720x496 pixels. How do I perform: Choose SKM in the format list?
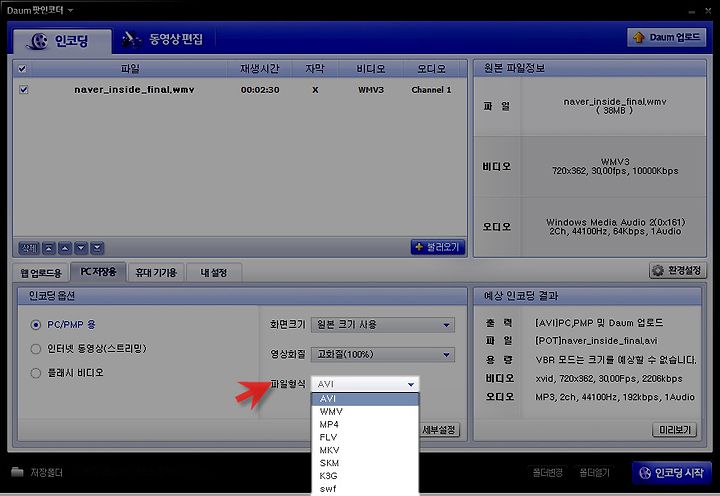[x=365, y=463]
